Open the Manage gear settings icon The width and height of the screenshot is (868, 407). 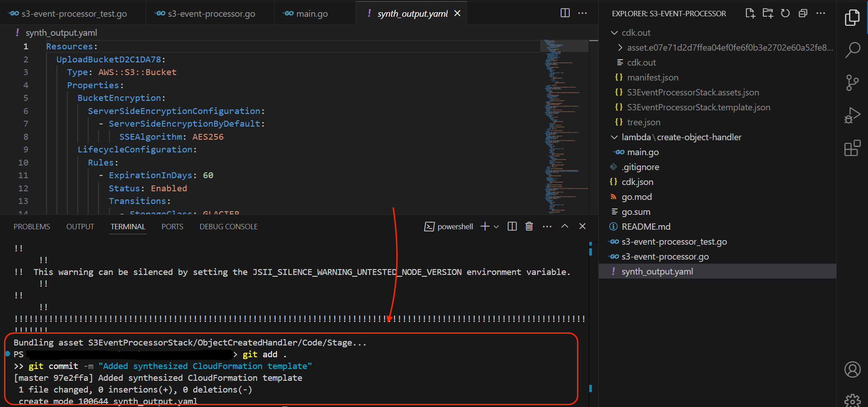[x=852, y=400]
